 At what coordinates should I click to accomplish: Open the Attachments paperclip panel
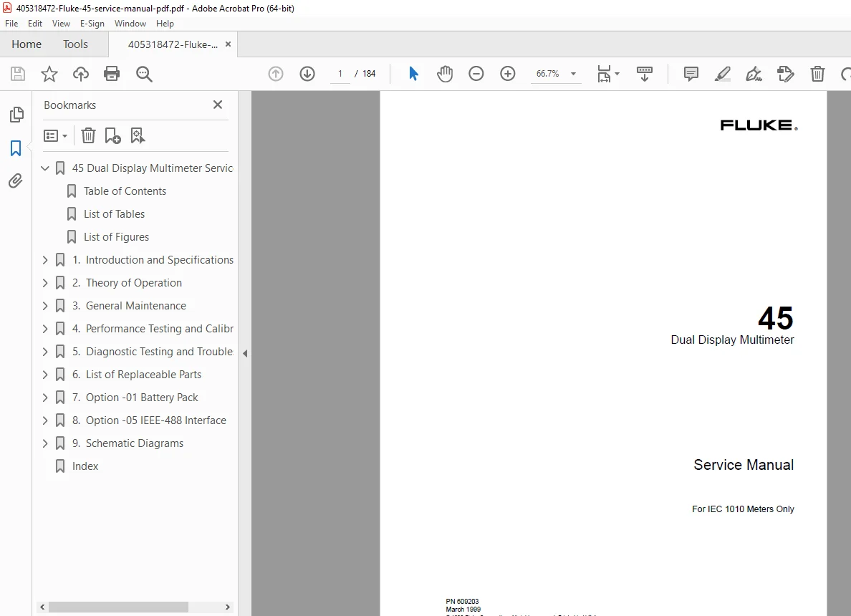click(x=16, y=181)
